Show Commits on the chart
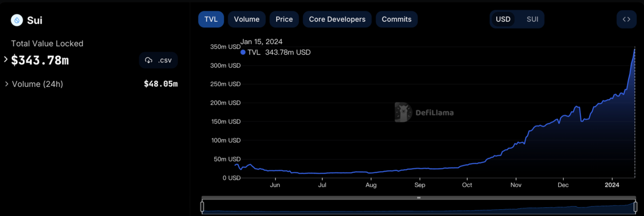 [396, 19]
